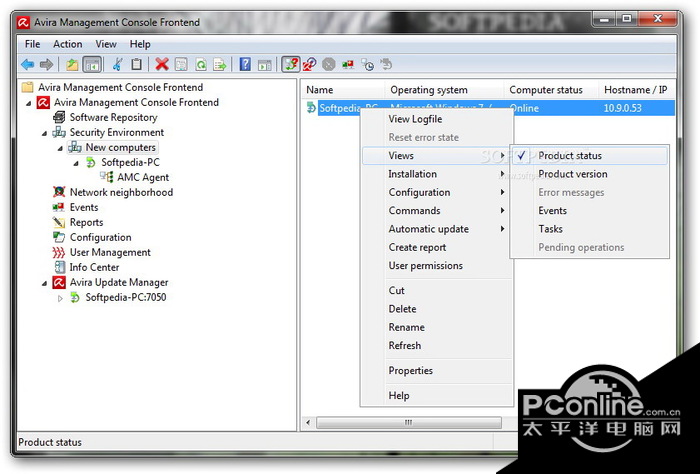Click the Info Center tree icon

pyautogui.click(x=59, y=267)
